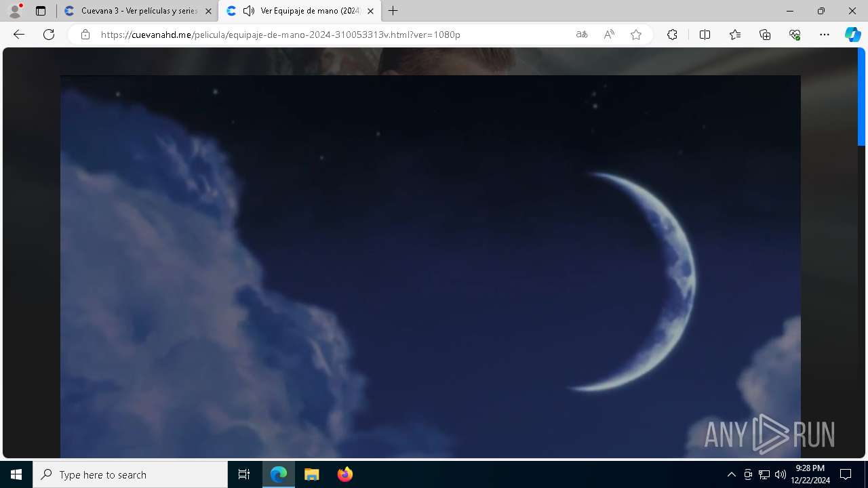Minimize the Edge browser window
Viewport: 868px width, 488px height.
coord(790,11)
